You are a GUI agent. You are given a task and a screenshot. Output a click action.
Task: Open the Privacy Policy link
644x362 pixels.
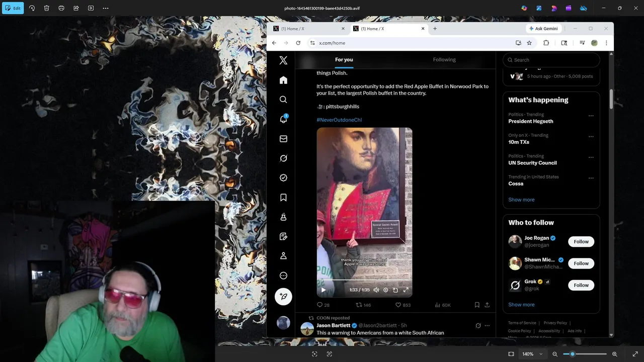555,323
